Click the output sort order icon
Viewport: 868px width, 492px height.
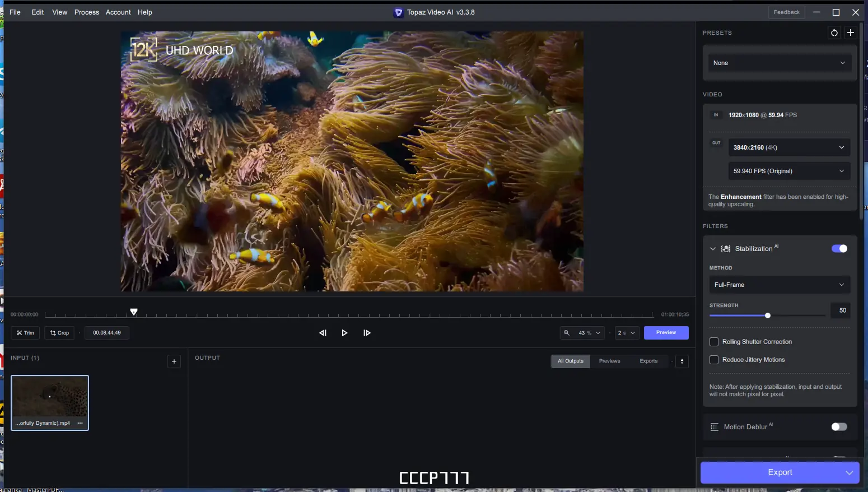click(x=682, y=361)
